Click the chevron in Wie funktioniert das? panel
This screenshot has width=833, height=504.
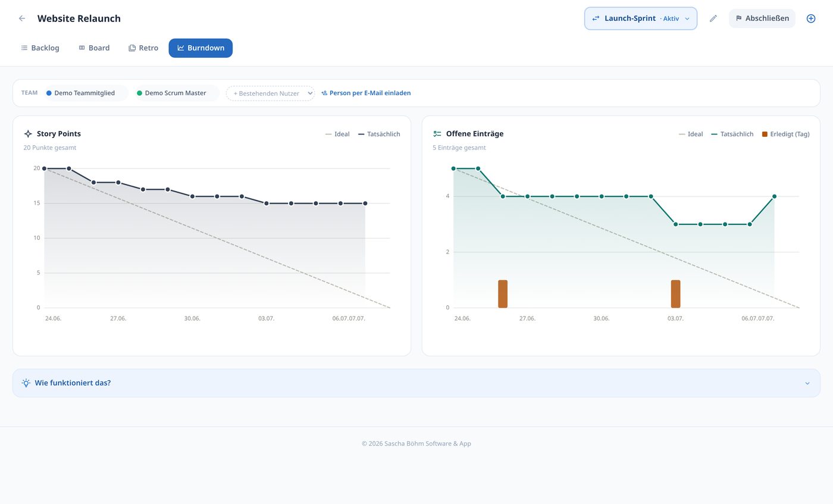[x=807, y=383]
